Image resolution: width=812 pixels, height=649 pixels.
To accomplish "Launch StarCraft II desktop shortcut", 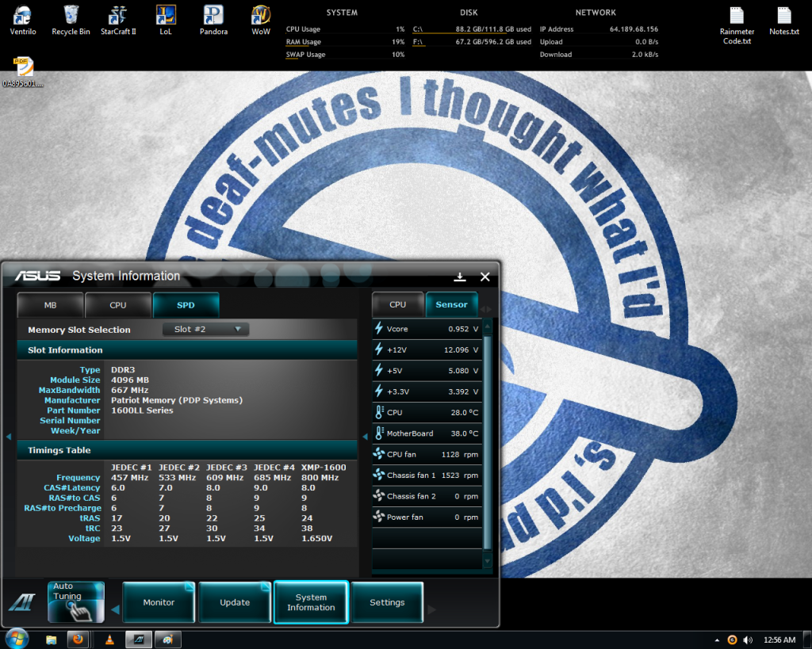I will pyautogui.click(x=118, y=20).
